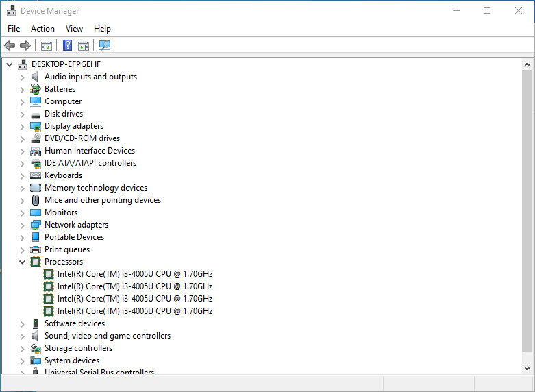Screen dimensions: 535x392
Task: Select the last Intel Core i3-4005U processor
Action: 135,311
